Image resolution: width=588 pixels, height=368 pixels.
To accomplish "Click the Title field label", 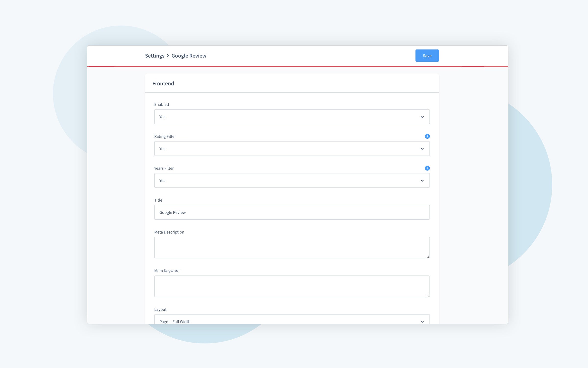I will point(158,200).
